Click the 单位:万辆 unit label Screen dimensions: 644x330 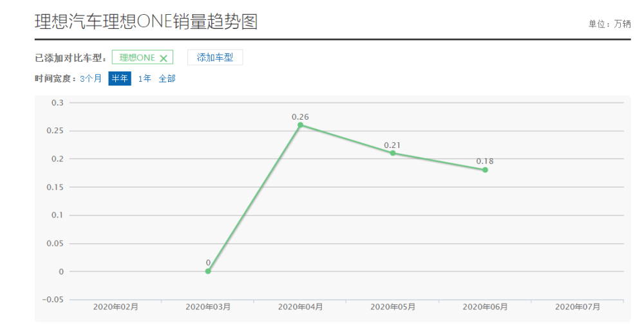coord(609,24)
